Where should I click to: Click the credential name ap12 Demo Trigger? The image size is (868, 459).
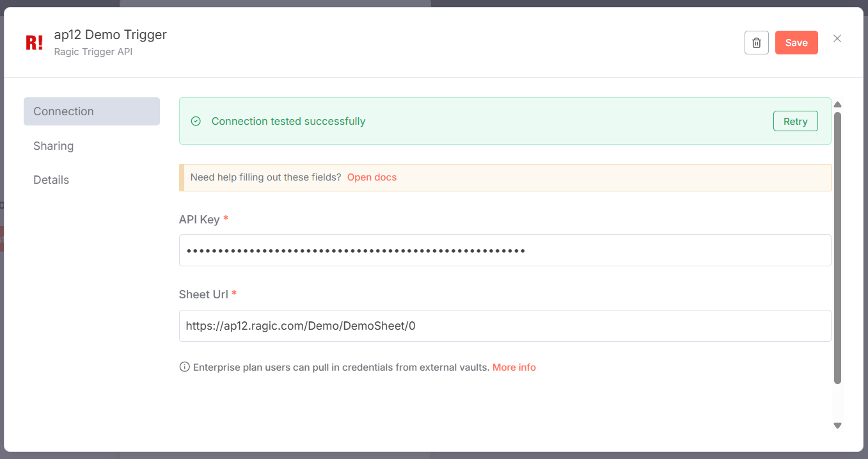110,35
